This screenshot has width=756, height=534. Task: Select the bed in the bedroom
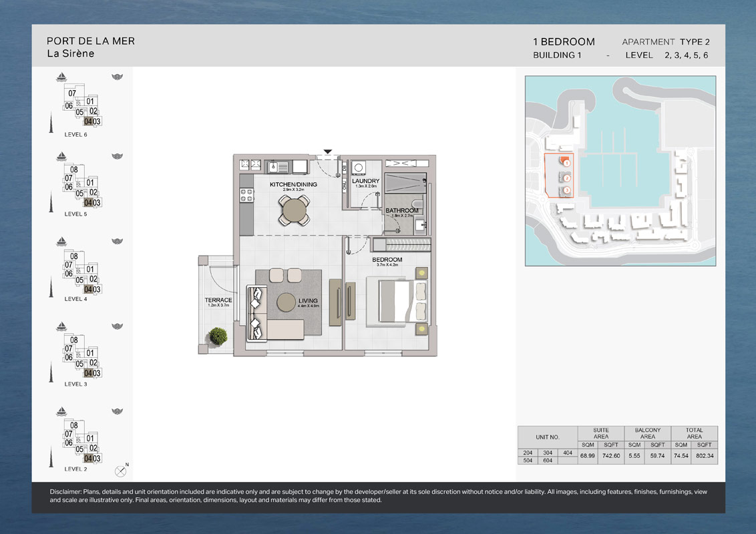(402, 301)
